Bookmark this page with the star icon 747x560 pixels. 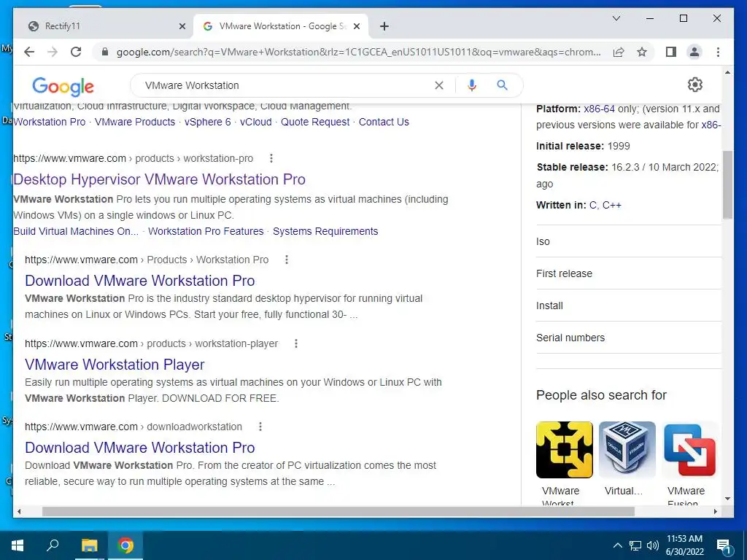(x=642, y=52)
